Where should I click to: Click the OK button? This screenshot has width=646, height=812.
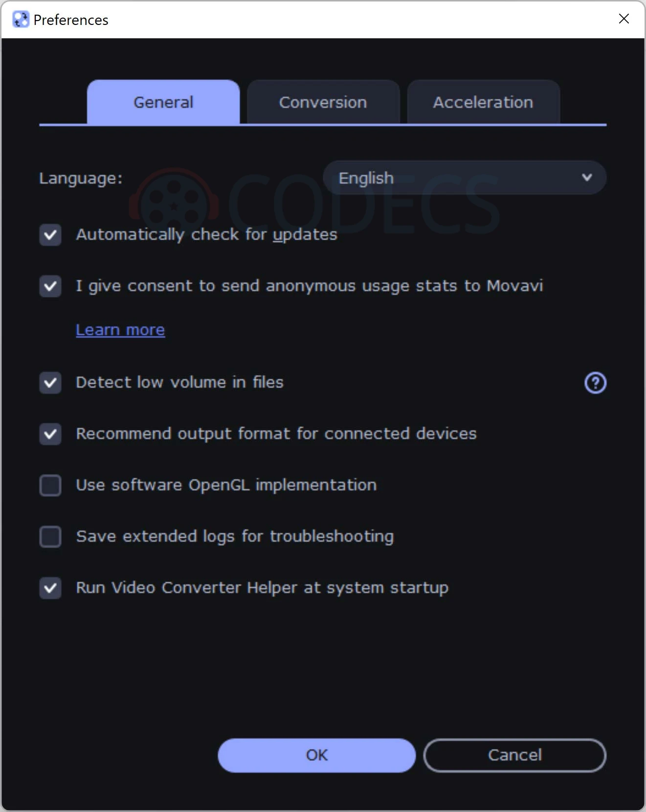[x=316, y=755]
